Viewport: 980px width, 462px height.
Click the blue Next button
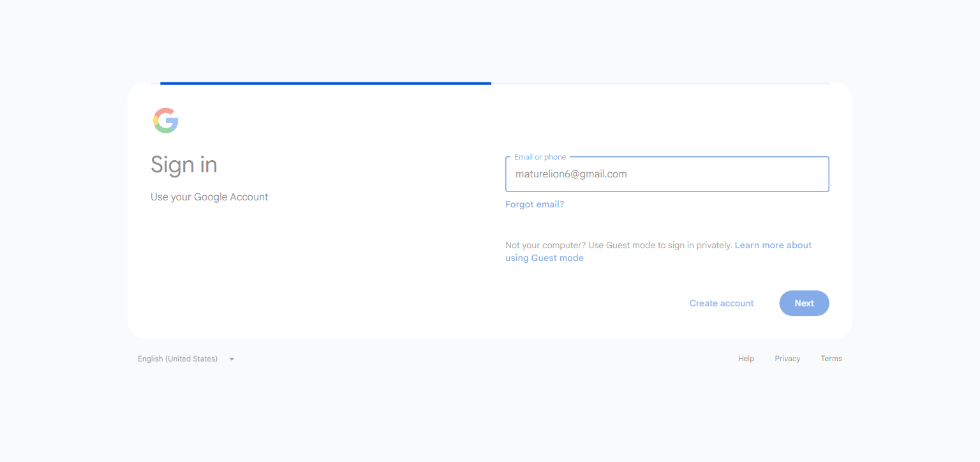point(804,303)
